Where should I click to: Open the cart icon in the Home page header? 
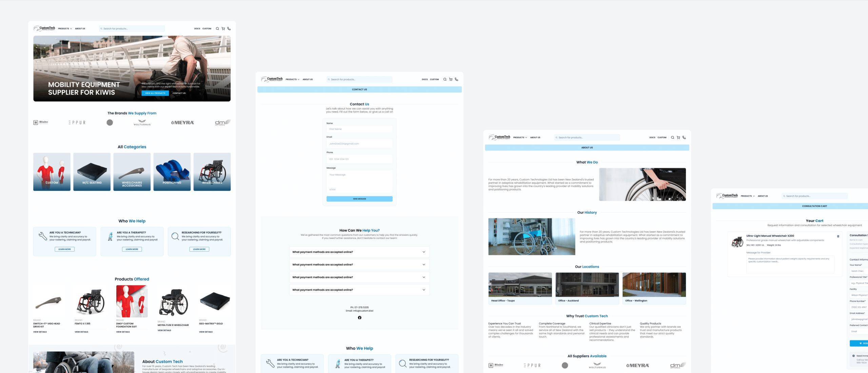223,28
